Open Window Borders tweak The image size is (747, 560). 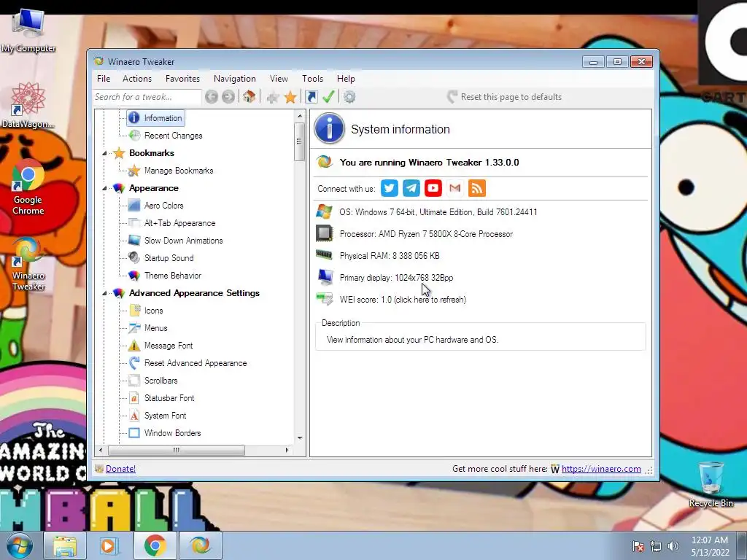coord(172,433)
